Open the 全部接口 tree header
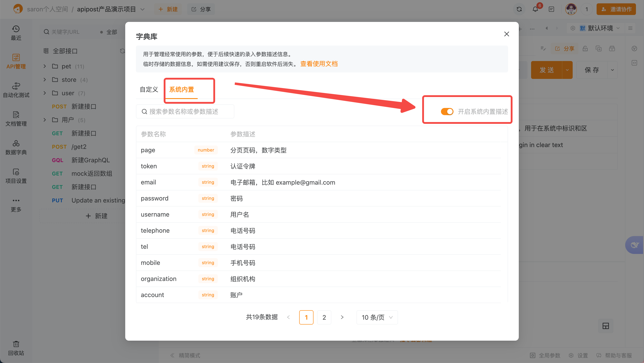 [65, 51]
